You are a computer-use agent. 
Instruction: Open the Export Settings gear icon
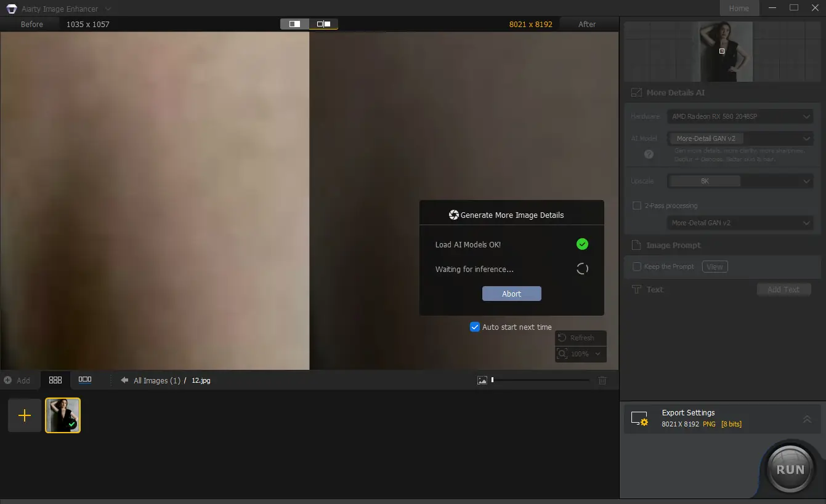click(x=640, y=419)
